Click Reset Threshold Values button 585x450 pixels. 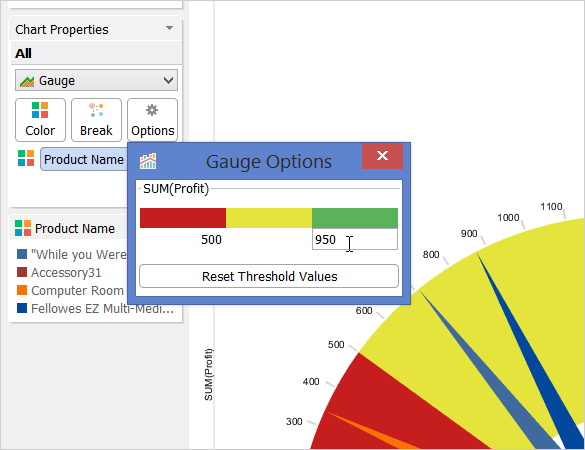pos(269,276)
